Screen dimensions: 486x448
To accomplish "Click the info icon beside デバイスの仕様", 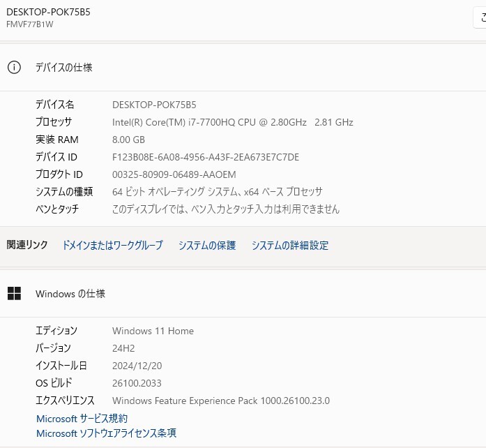I will point(14,68).
